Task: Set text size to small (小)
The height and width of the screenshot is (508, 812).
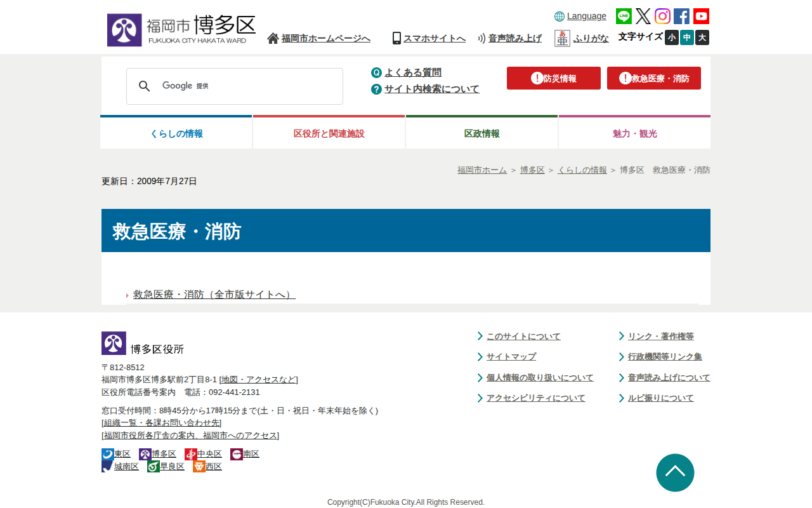Action: 672,37
